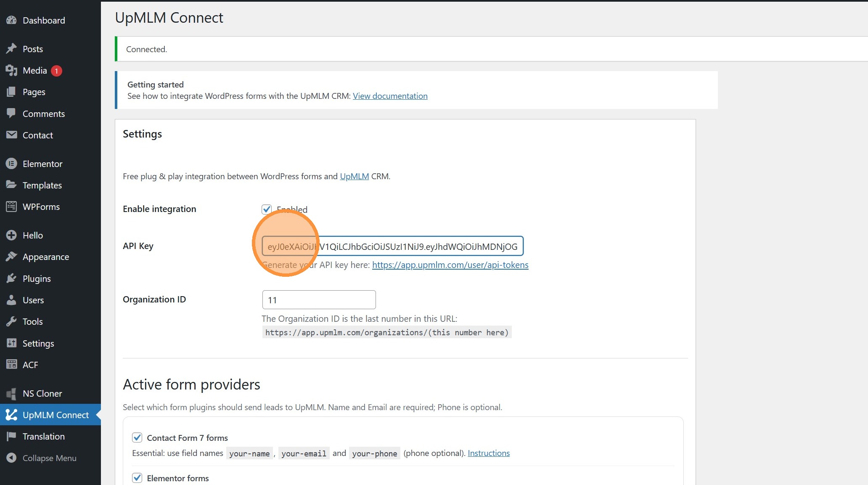The image size is (868, 485).
Task: Click the Elementor logo icon
Action: tap(11, 164)
